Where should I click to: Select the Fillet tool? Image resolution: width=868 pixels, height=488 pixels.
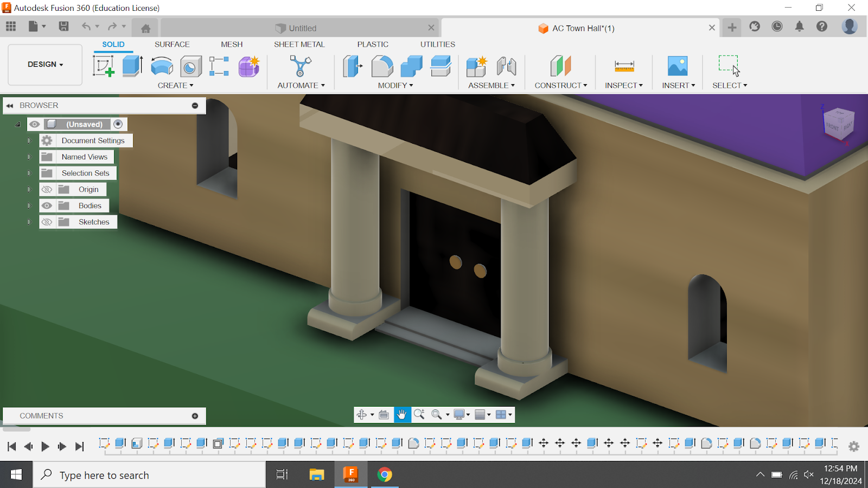tap(382, 66)
